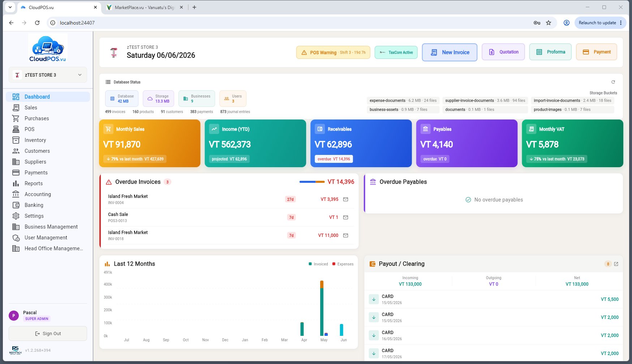This screenshot has width=632, height=364.
Task: Select Customers in the sidebar
Action: 48,151
